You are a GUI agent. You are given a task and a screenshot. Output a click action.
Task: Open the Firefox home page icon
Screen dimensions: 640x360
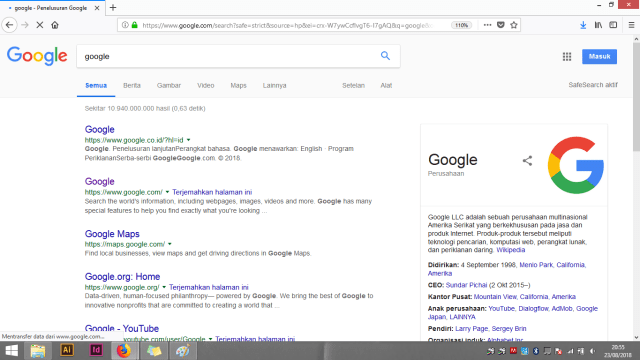click(55, 25)
